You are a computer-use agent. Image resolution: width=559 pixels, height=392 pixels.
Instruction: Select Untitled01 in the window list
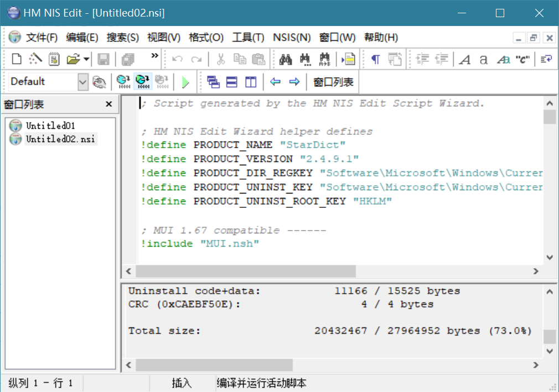[x=50, y=126]
